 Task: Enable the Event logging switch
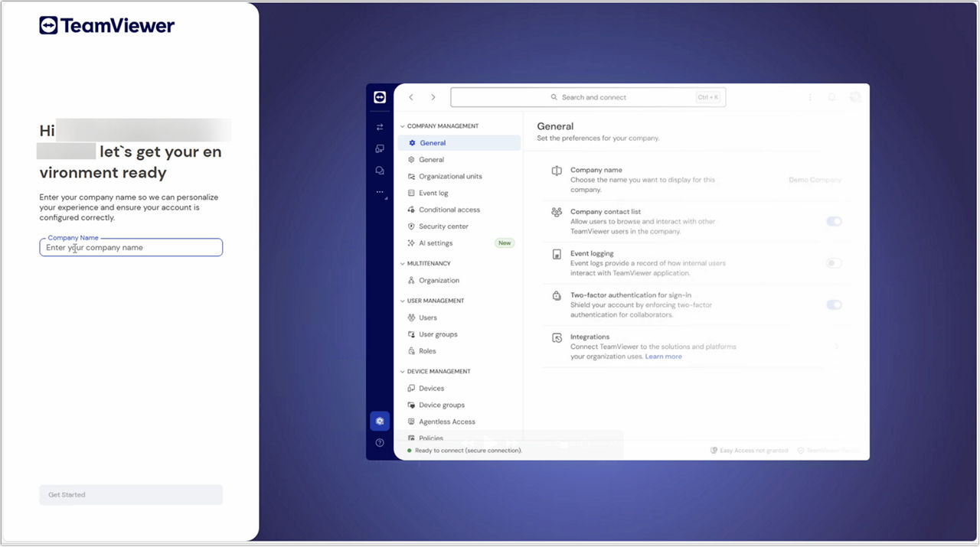coord(833,263)
